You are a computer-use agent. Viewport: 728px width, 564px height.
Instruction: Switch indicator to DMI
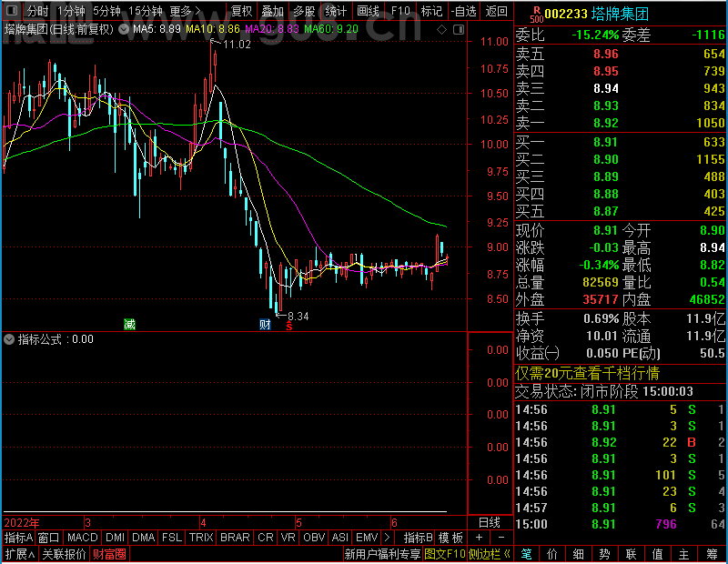[115, 538]
